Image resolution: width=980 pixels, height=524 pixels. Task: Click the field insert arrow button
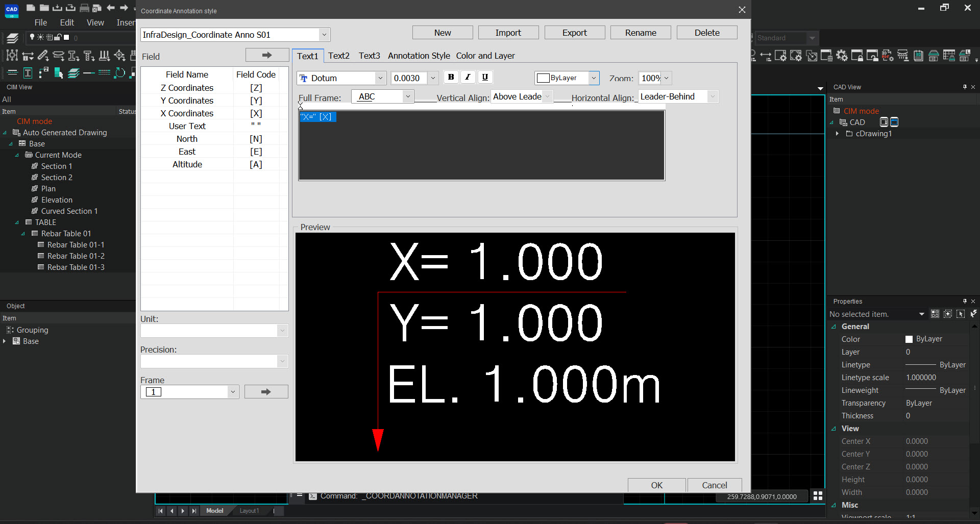coord(266,55)
